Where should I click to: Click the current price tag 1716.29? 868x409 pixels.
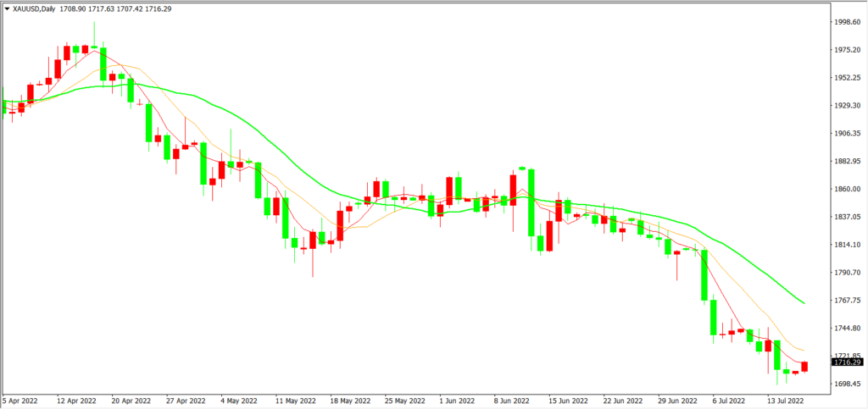click(x=847, y=362)
